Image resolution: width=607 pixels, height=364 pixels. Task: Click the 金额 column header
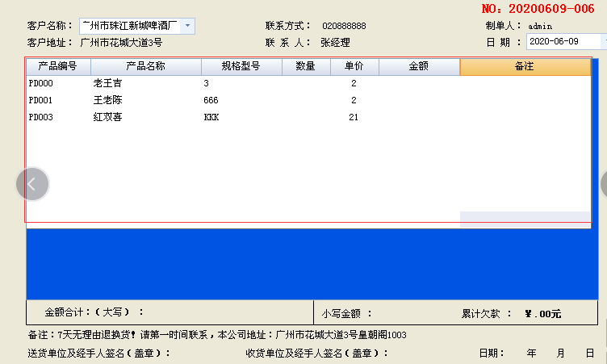[x=419, y=67]
